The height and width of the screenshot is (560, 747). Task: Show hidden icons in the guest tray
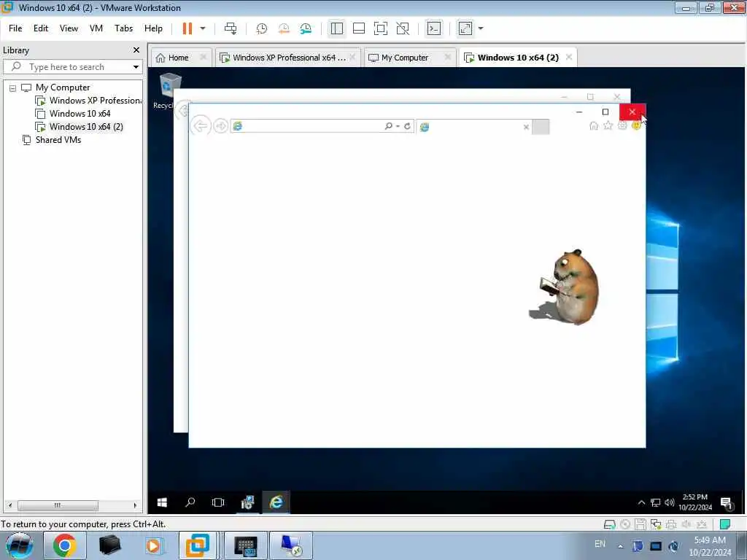pos(641,502)
